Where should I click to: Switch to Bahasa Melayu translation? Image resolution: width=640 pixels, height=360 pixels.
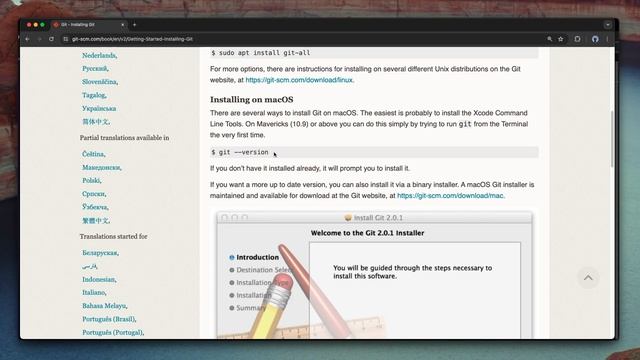105,306
